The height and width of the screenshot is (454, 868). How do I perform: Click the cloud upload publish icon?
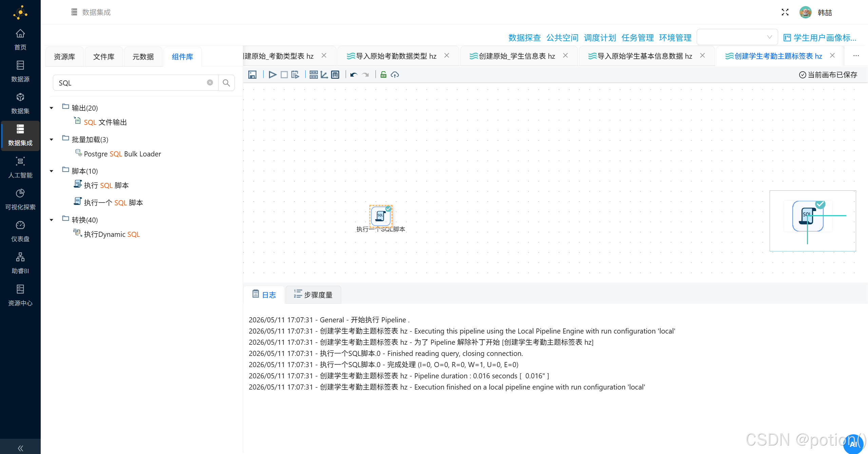click(x=395, y=75)
